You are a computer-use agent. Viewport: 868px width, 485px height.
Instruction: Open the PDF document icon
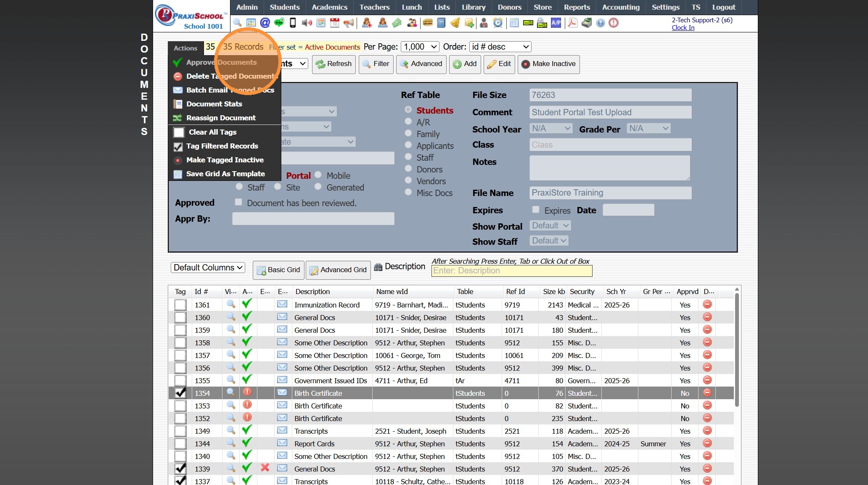click(572, 23)
